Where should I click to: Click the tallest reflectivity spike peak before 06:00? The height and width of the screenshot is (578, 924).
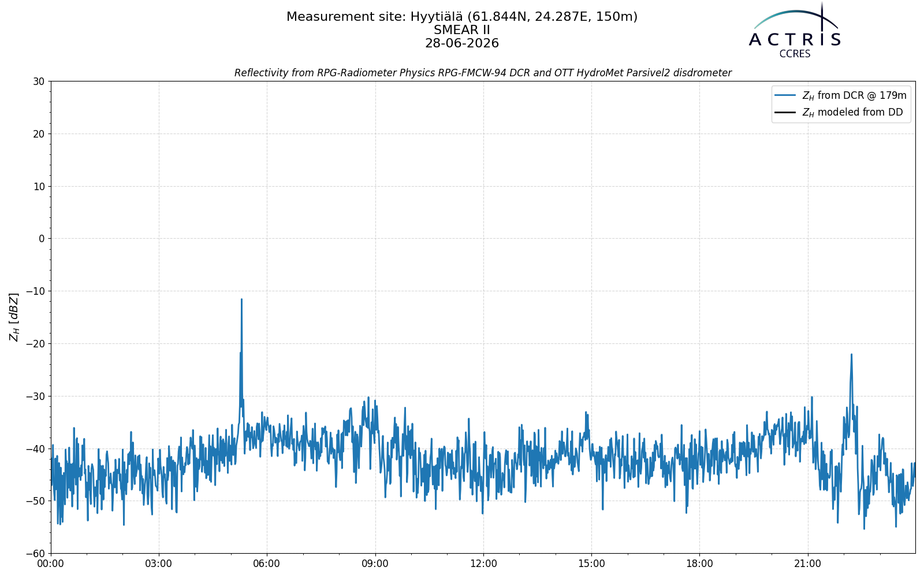pyautogui.click(x=241, y=299)
